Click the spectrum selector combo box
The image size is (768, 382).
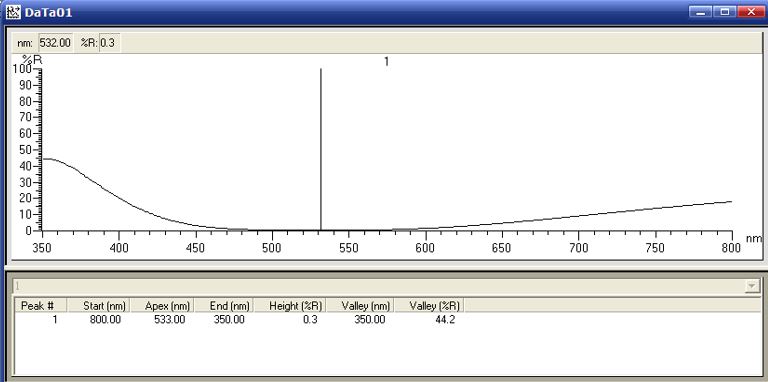pyautogui.click(x=386, y=286)
